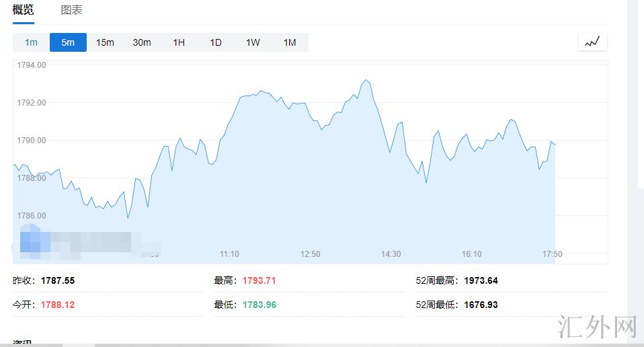
Task: Set chart interval to 1H
Action: pyautogui.click(x=179, y=42)
